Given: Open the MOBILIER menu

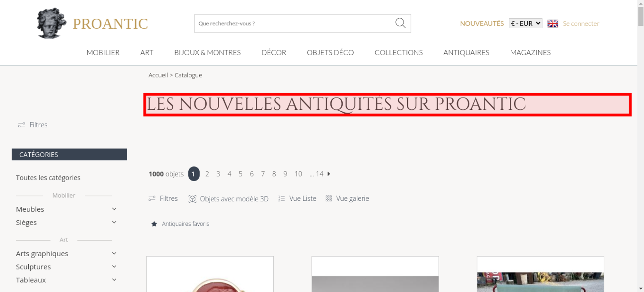Looking at the screenshot, I should [x=103, y=52].
